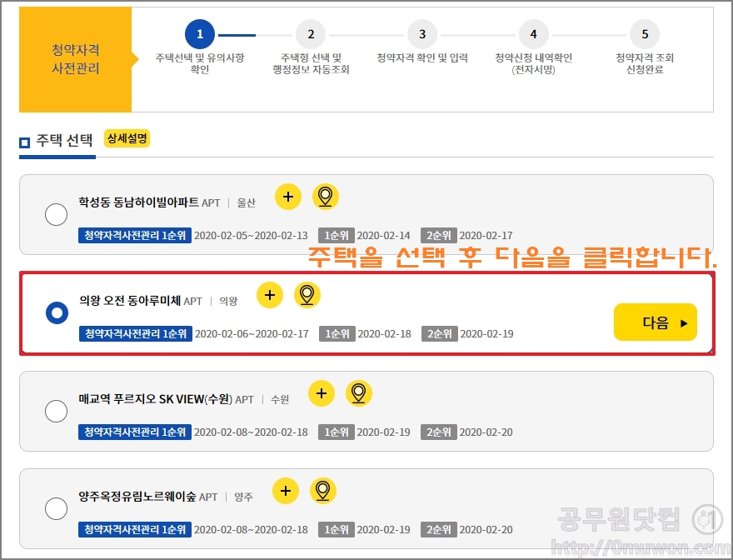Click the 청약자격사전관리 1순위 badge in 학성동 row

pos(135,235)
